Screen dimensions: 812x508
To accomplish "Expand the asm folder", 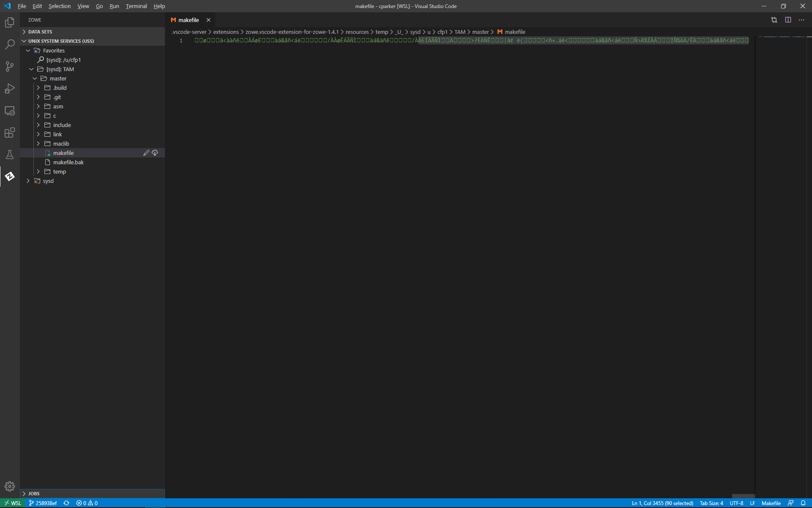I will click(x=38, y=106).
